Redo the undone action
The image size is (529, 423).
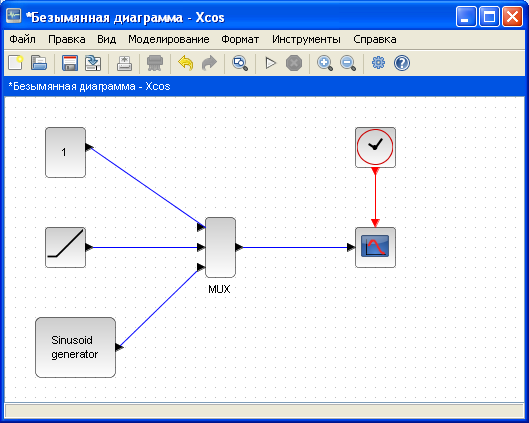(209, 63)
